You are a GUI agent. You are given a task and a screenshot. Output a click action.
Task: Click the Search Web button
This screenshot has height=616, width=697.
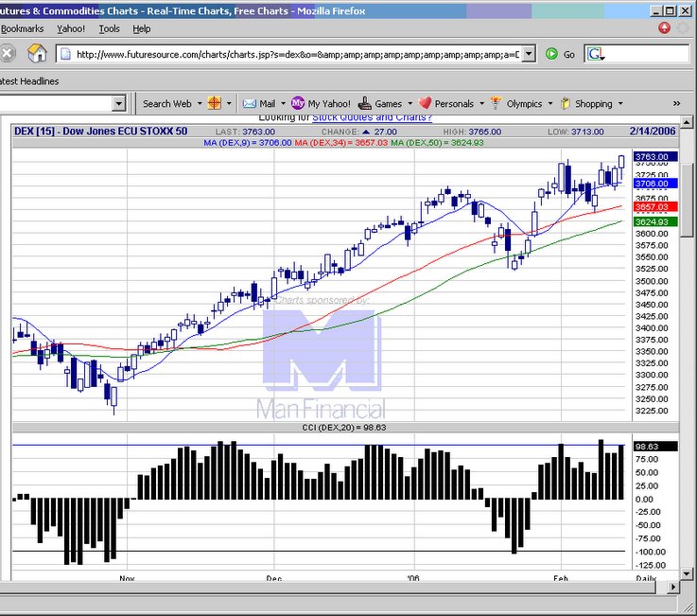click(167, 104)
